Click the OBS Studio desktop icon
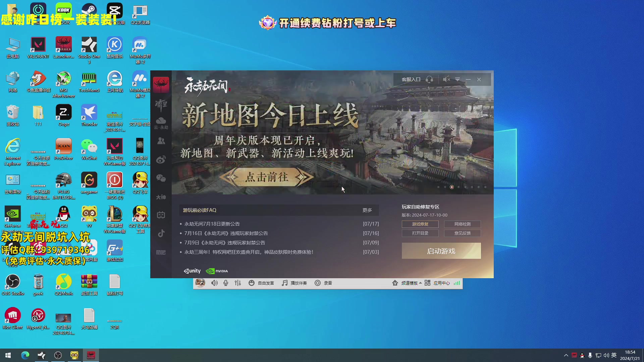644x362 pixels. click(13, 285)
